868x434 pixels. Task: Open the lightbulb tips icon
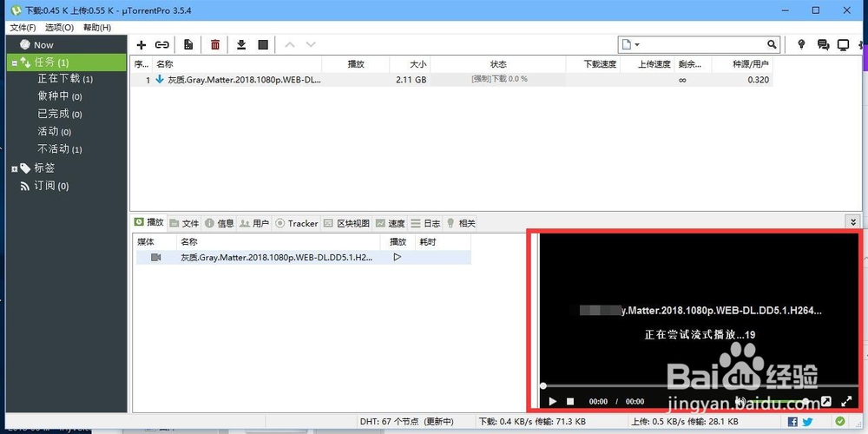(x=801, y=45)
